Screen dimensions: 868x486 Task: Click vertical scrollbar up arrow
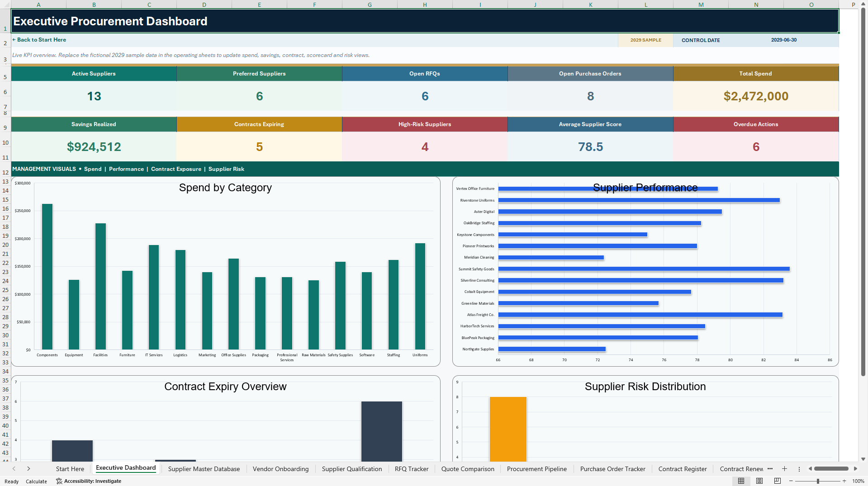tap(863, 4)
